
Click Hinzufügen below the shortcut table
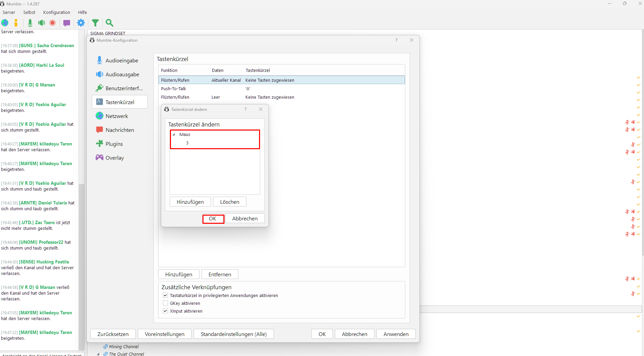179,274
